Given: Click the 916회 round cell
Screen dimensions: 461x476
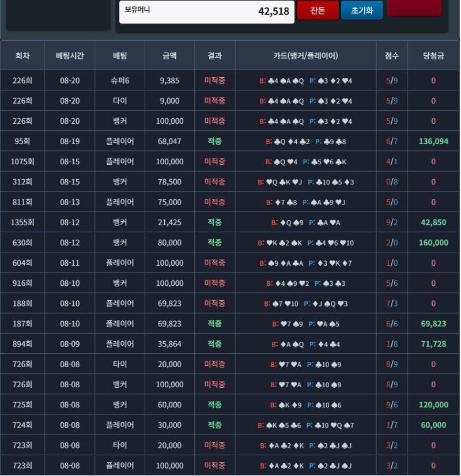Looking at the screenshot, I should 22,283.
